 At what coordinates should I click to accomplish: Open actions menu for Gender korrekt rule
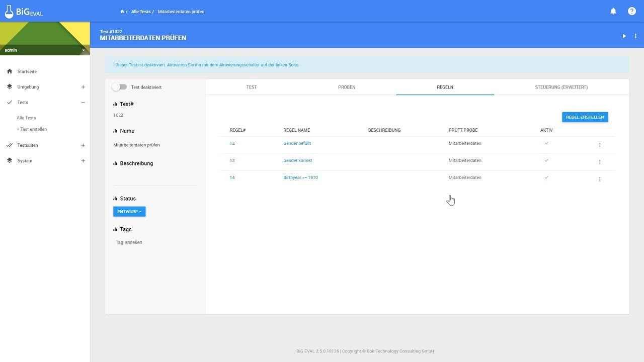point(600,162)
